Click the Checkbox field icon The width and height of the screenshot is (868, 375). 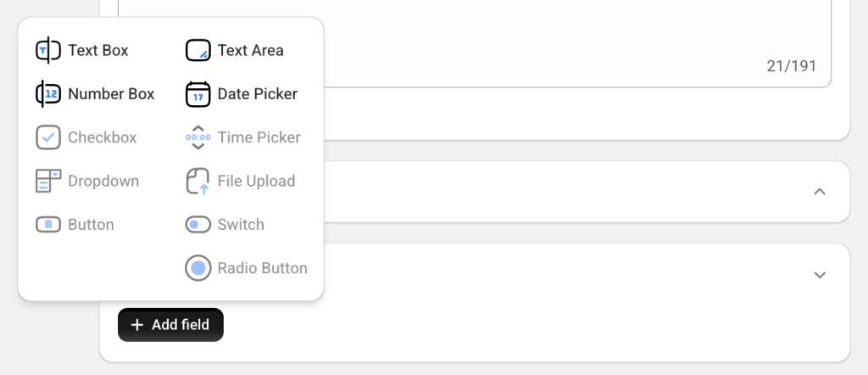(48, 137)
